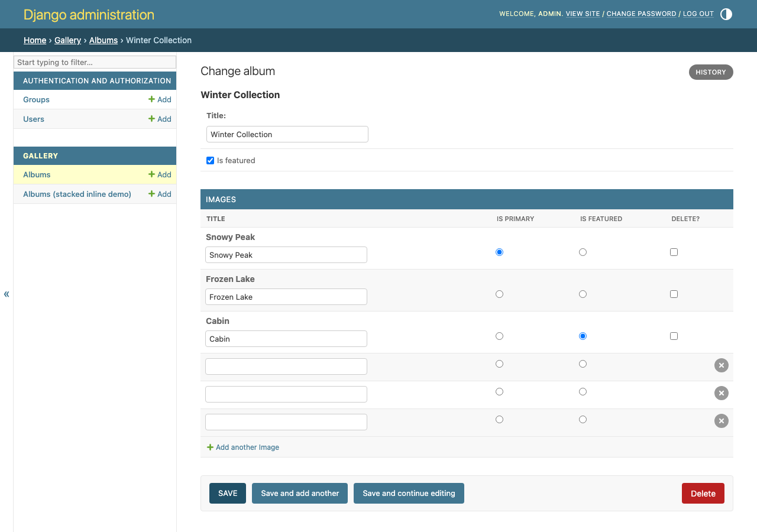
Task: Click the album Title input field
Action: pos(287,134)
